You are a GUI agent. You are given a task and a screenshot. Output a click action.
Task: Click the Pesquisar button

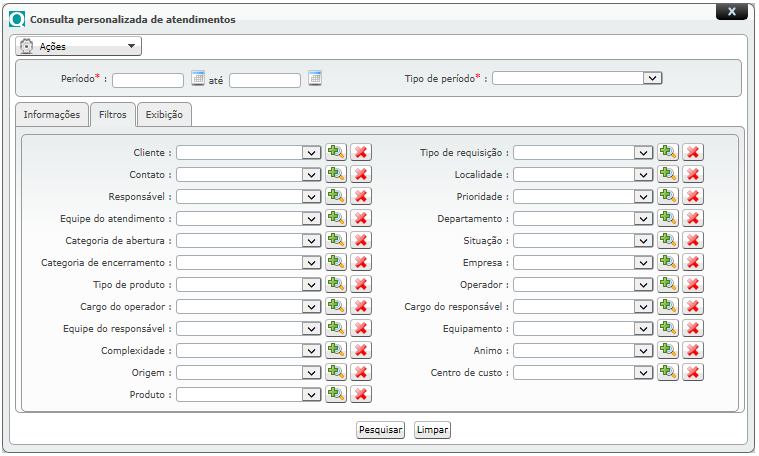click(x=380, y=430)
